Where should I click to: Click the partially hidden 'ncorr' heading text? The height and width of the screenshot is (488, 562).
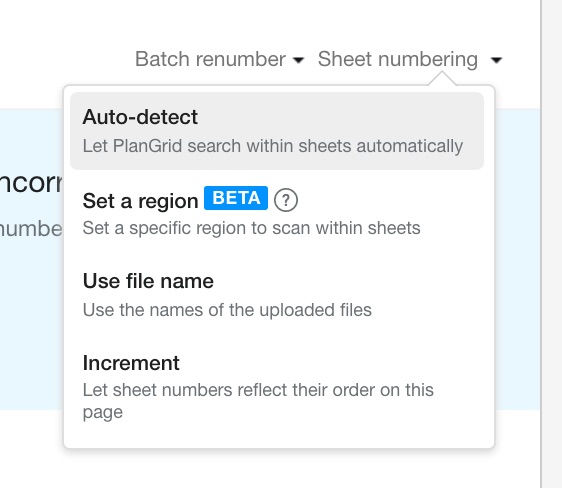pyautogui.click(x=31, y=183)
